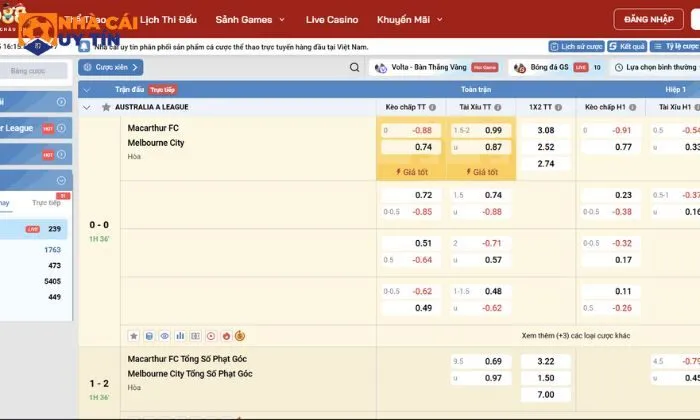Open the Tỷ lệ cược button
The image size is (700, 420).
[675, 46]
